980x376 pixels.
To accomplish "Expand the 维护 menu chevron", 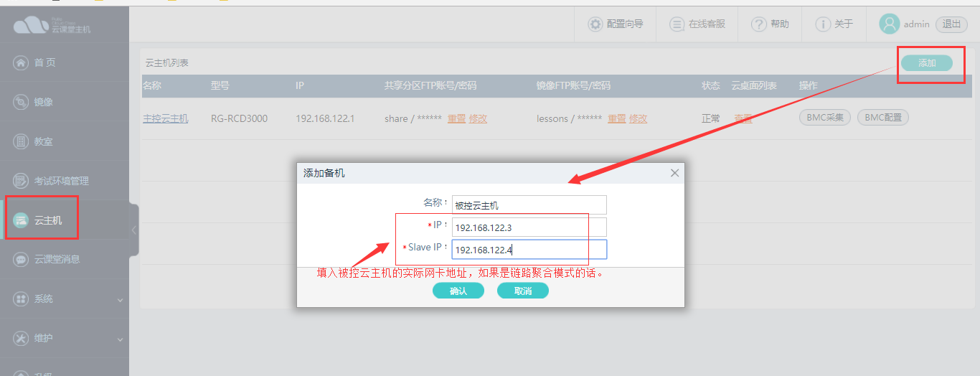I will [x=120, y=339].
